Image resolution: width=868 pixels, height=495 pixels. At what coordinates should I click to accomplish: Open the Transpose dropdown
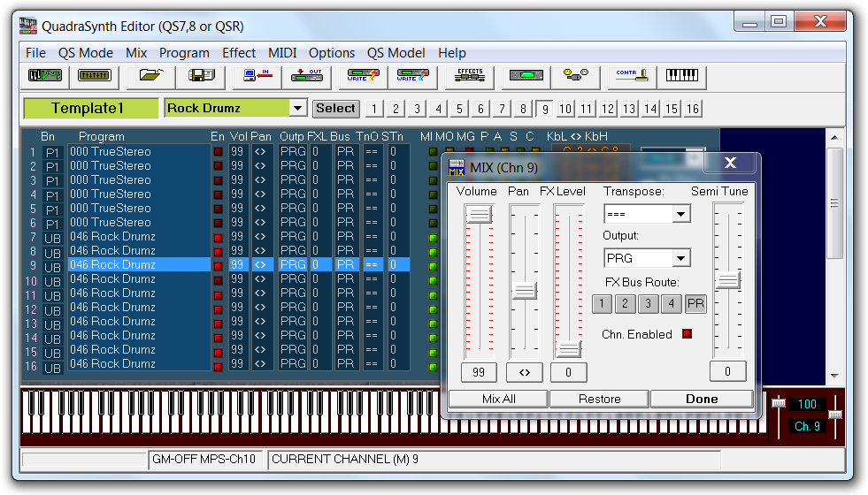click(x=680, y=215)
